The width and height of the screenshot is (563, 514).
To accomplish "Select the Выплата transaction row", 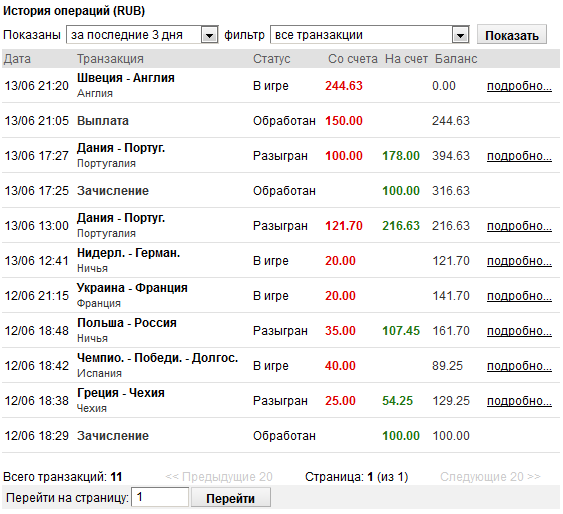I will click(x=281, y=121).
